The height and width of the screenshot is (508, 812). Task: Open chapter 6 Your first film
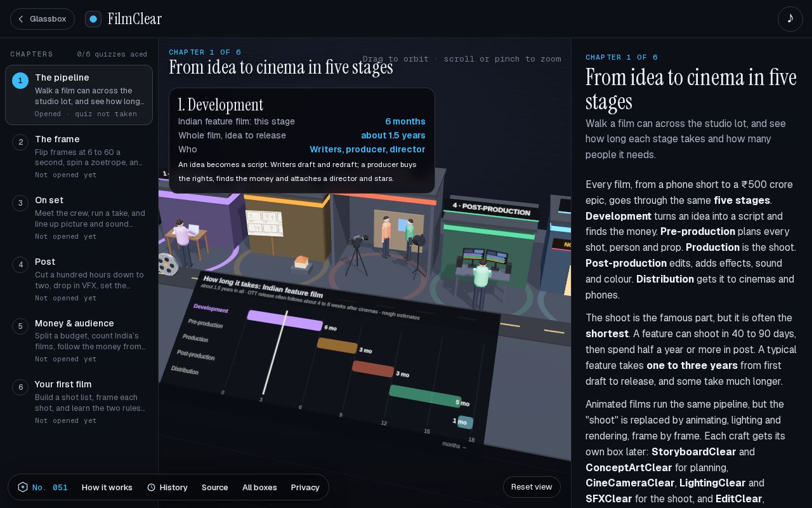point(79,402)
